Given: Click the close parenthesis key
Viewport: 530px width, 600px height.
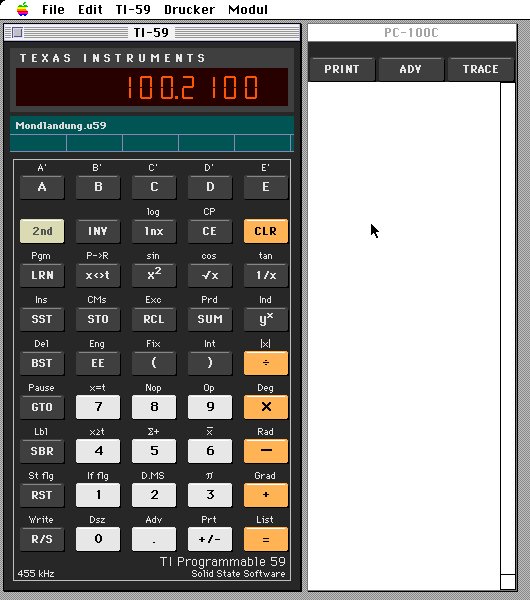Looking at the screenshot, I should coord(210,363).
